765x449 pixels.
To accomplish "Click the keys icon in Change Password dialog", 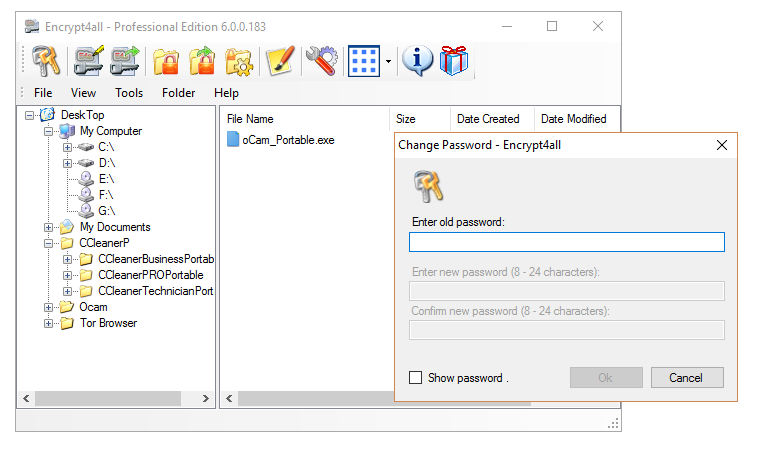I will (x=428, y=186).
